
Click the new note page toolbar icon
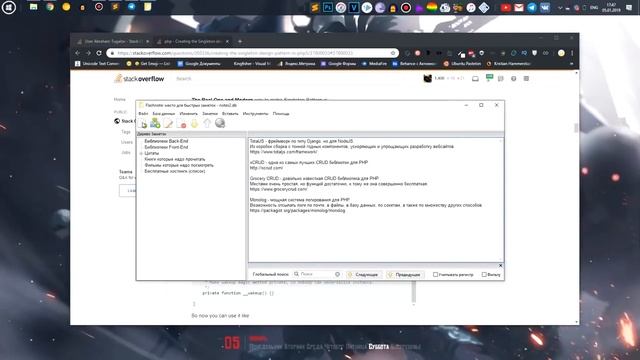(142, 123)
